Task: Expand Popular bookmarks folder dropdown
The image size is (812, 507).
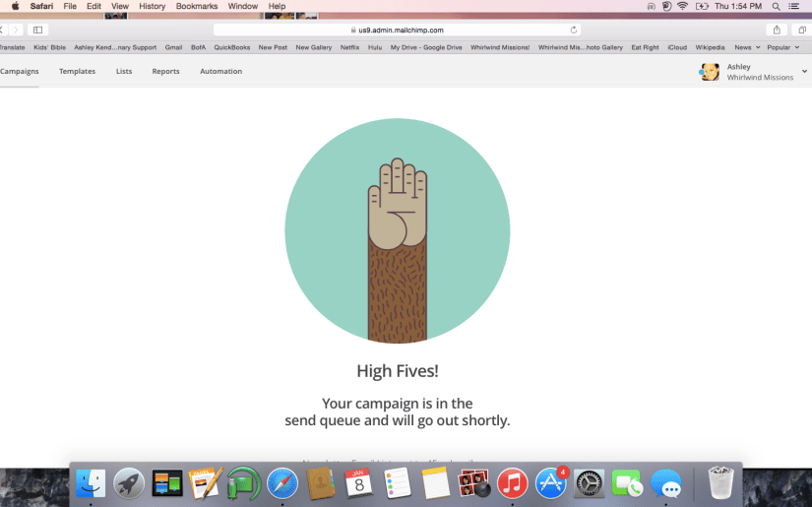Action: 783,47
